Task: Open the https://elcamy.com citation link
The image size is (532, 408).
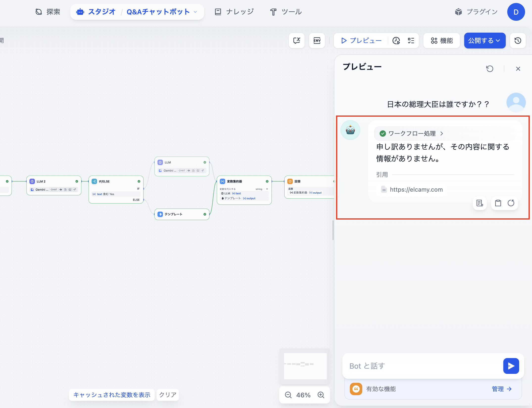Action: click(x=416, y=190)
